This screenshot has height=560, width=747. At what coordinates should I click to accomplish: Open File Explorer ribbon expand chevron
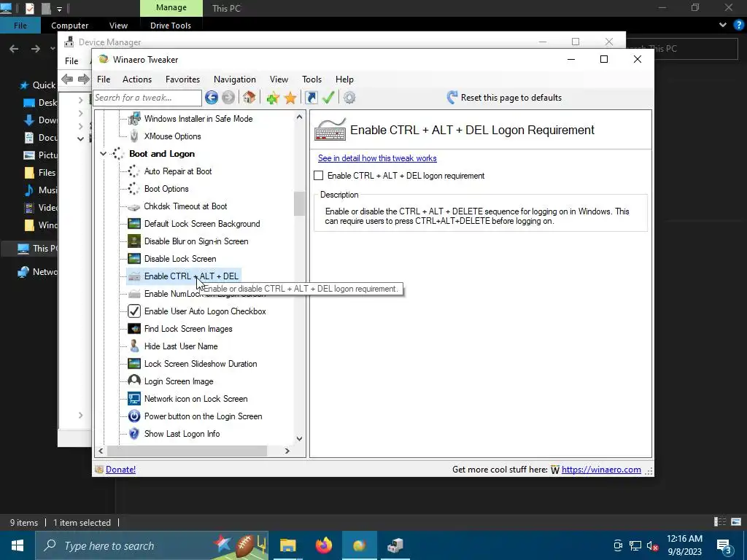click(x=723, y=26)
